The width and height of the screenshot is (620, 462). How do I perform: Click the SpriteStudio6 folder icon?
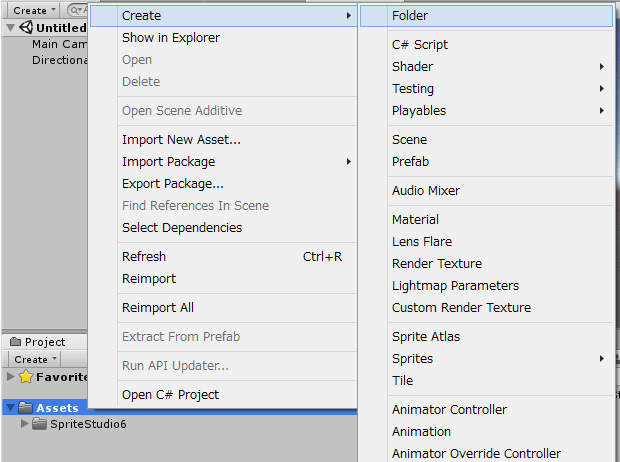click(39, 424)
